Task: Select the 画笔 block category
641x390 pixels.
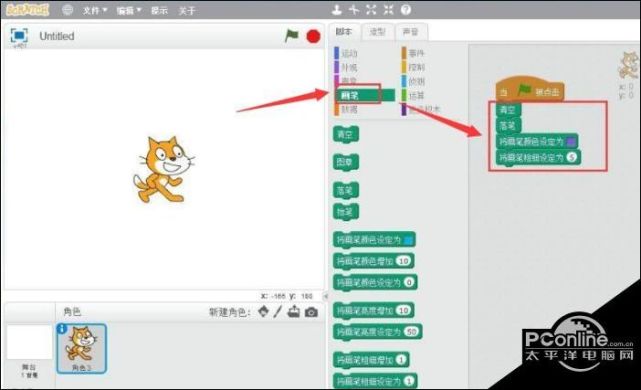Action: pyautogui.click(x=364, y=95)
